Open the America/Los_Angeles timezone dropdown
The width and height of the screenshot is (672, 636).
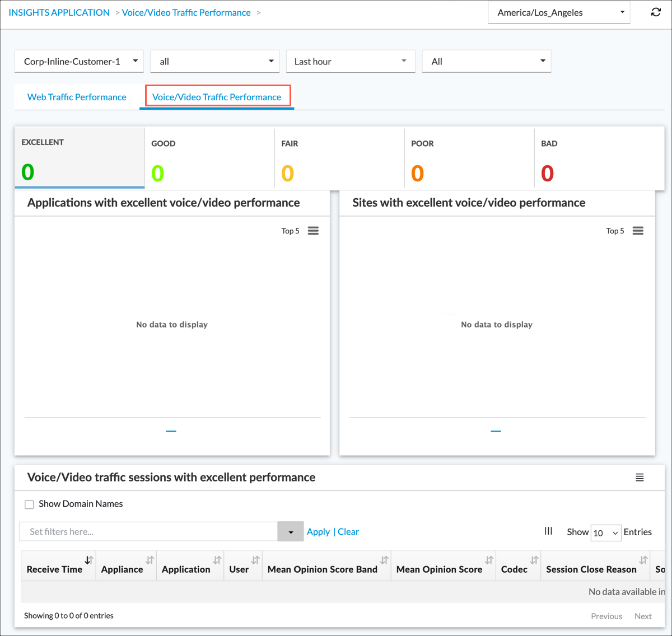click(x=559, y=12)
